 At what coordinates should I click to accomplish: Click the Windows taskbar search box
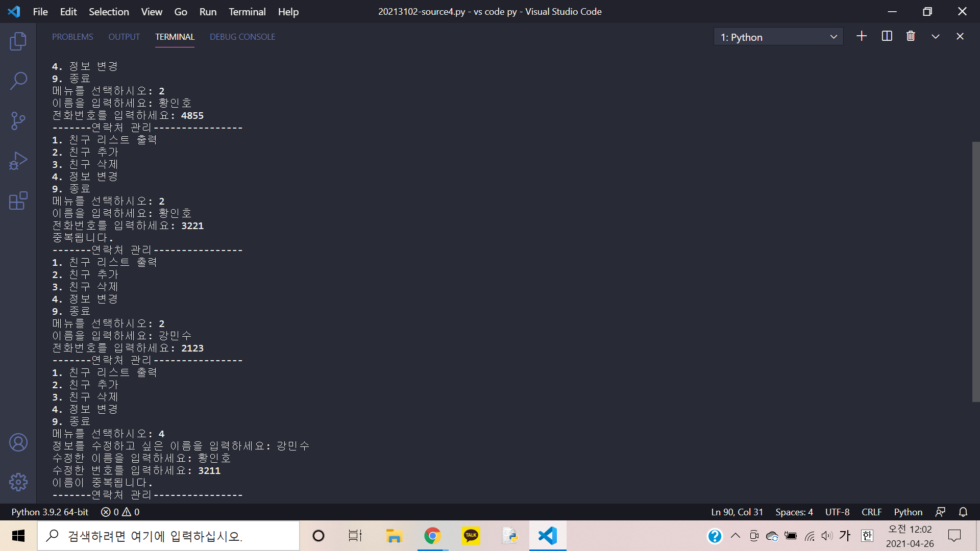tap(168, 536)
